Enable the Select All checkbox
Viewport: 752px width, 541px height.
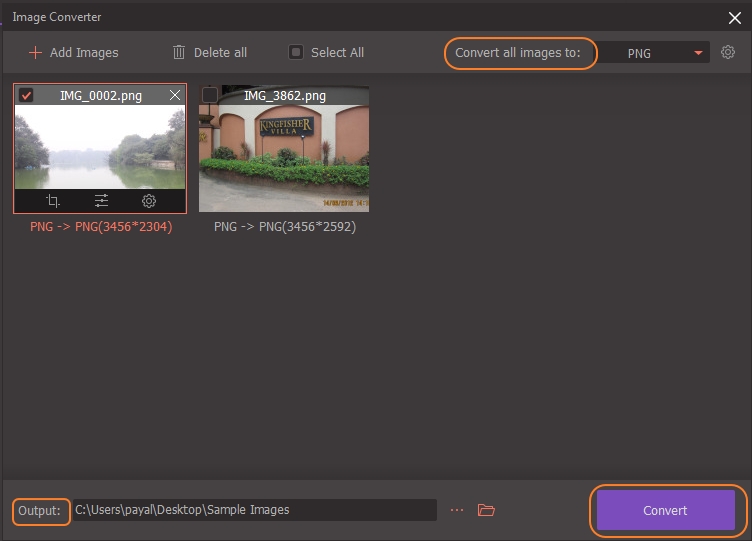click(296, 52)
